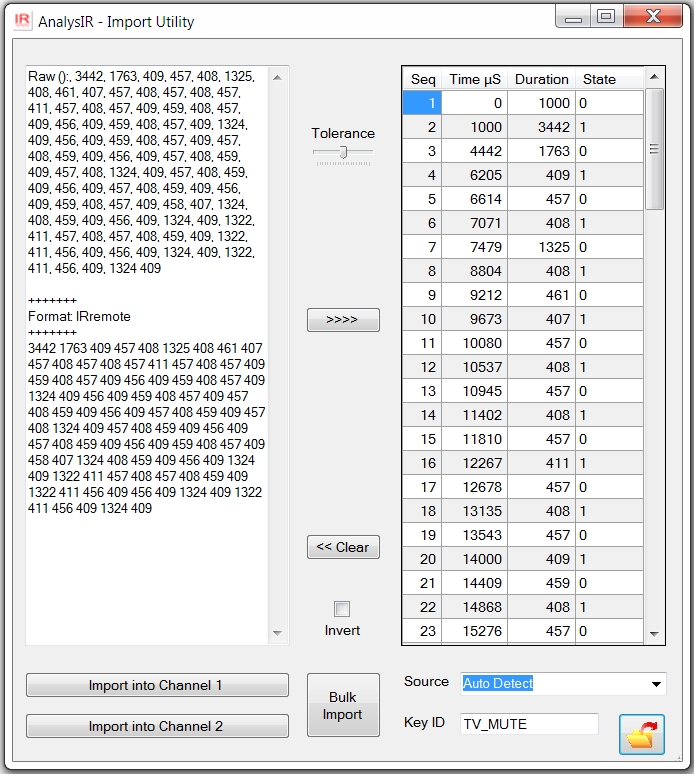This screenshot has height=774, width=694.
Task: Click time cell 15276
Action: (474, 631)
